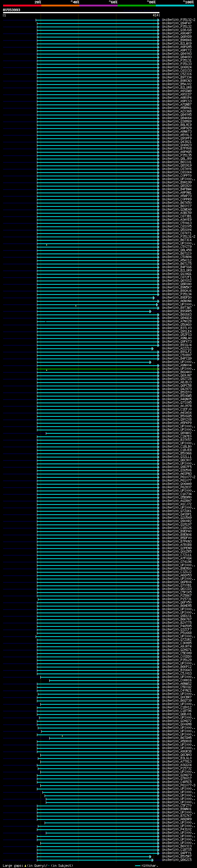Select the UniRef100_B6SIU1 label
Screen dimensions: 197x868
click(x=177, y=162)
